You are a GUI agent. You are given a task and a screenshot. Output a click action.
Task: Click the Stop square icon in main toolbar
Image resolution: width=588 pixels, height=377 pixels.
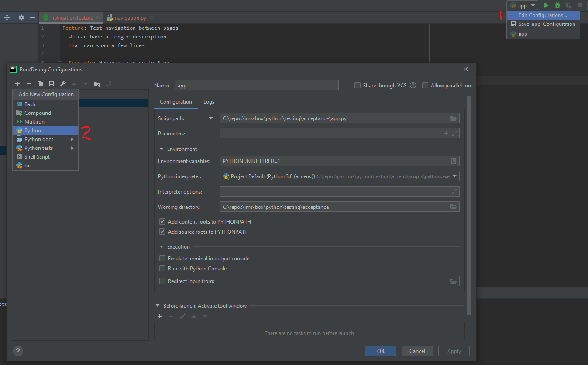(580, 6)
